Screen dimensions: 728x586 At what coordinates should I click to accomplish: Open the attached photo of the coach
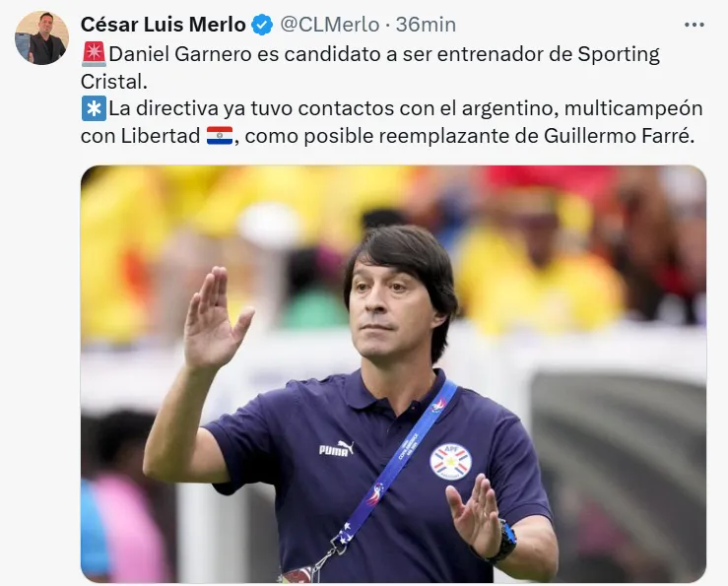(393, 374)
